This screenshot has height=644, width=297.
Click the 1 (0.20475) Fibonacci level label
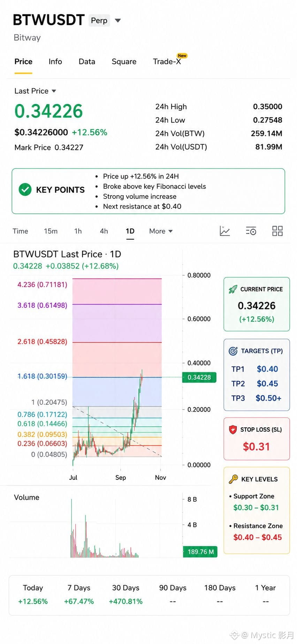tap(49, 402)
